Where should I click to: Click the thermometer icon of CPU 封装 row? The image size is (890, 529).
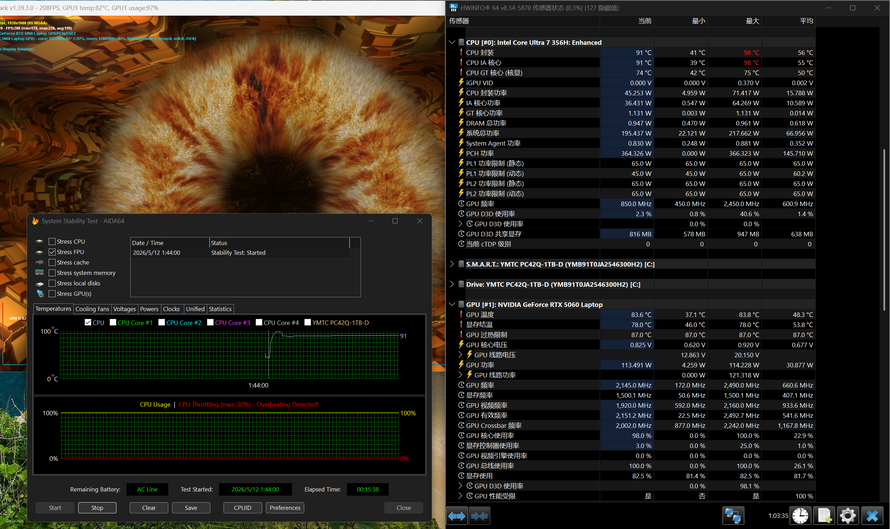[461, 52]
